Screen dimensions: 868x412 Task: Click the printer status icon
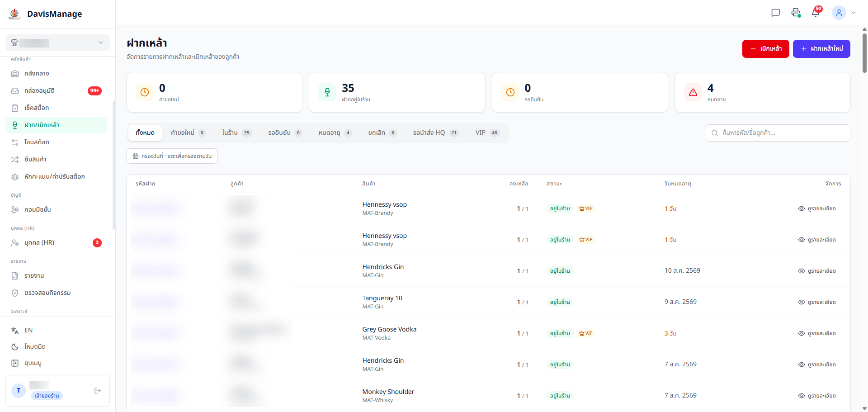coord(796,13)
